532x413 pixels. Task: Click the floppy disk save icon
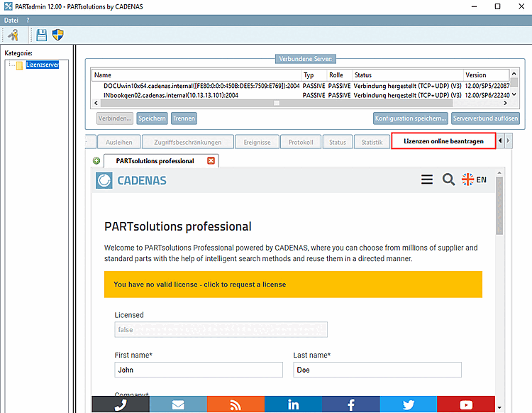click(x=41, y=35)
